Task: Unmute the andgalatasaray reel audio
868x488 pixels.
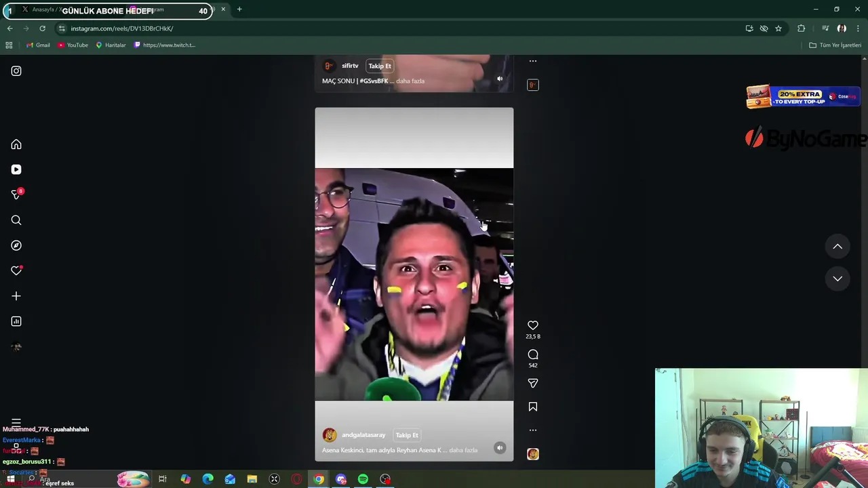Action: pos(500,447)
